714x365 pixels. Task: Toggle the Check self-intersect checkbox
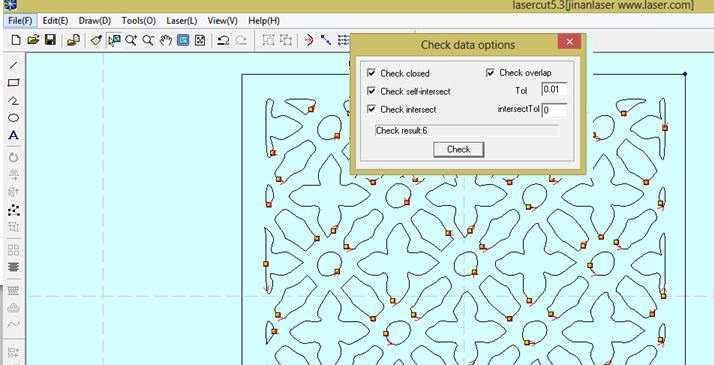[x=372, y=91]
